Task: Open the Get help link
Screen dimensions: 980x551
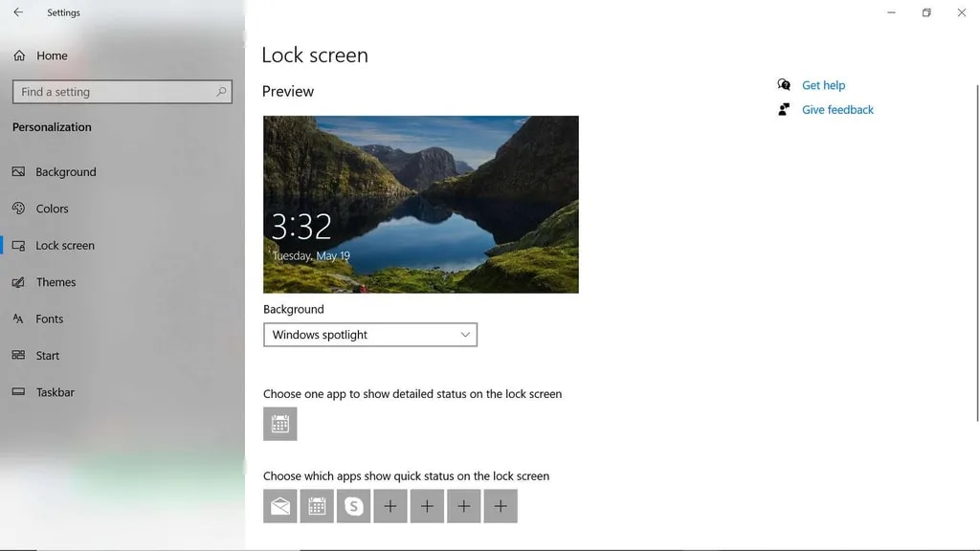Action: [x=823, y=85]
